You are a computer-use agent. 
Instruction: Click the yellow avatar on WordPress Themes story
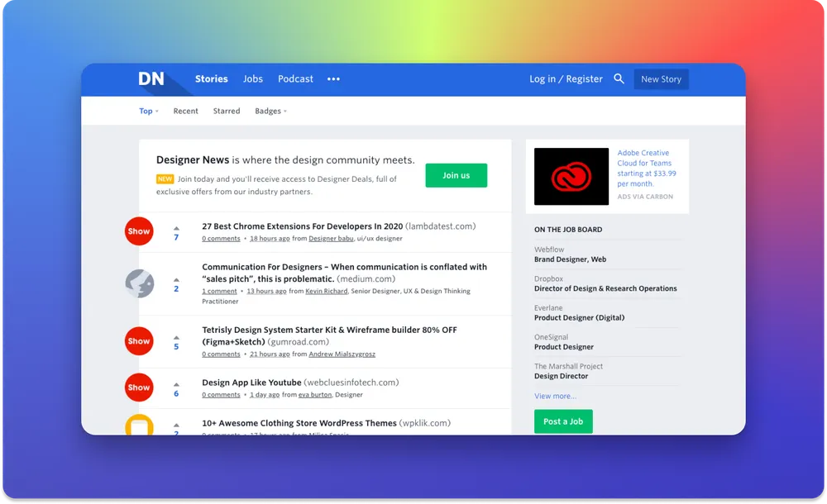pos(138,425)
